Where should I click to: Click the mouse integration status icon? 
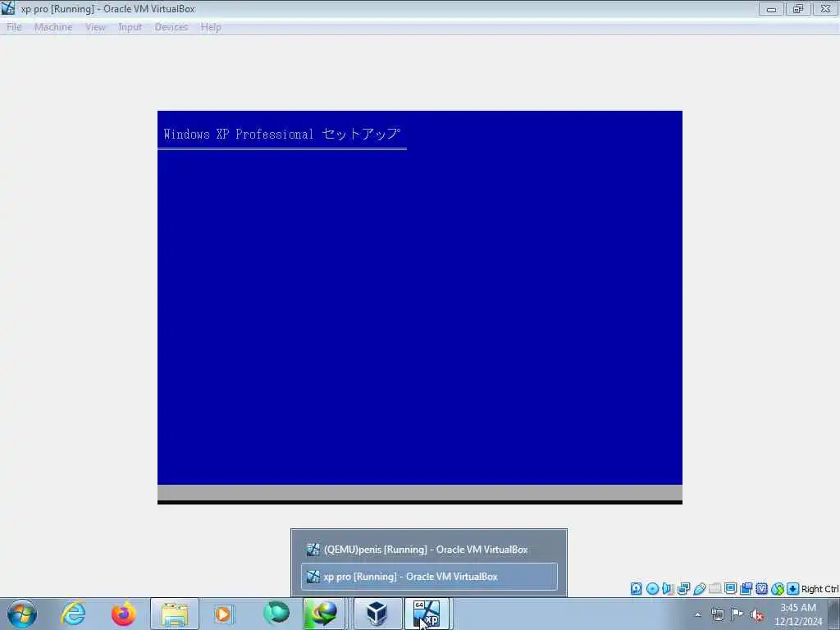click(778, 589)
